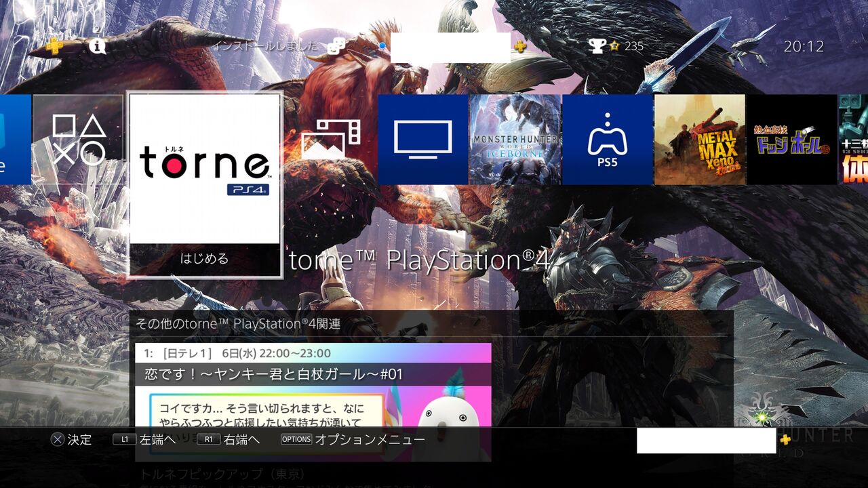Open the 熱血高校ドッジボール game tile

pos(790,139)
